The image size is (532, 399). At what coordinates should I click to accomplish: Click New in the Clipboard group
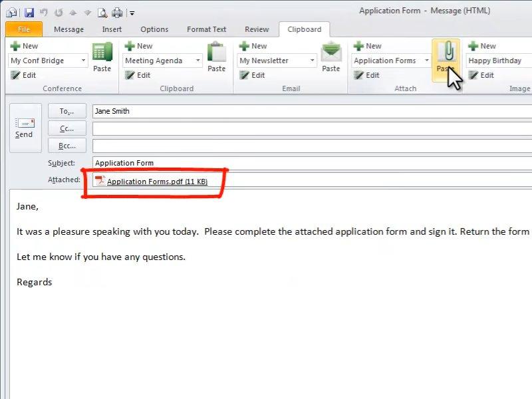point(138,46)
